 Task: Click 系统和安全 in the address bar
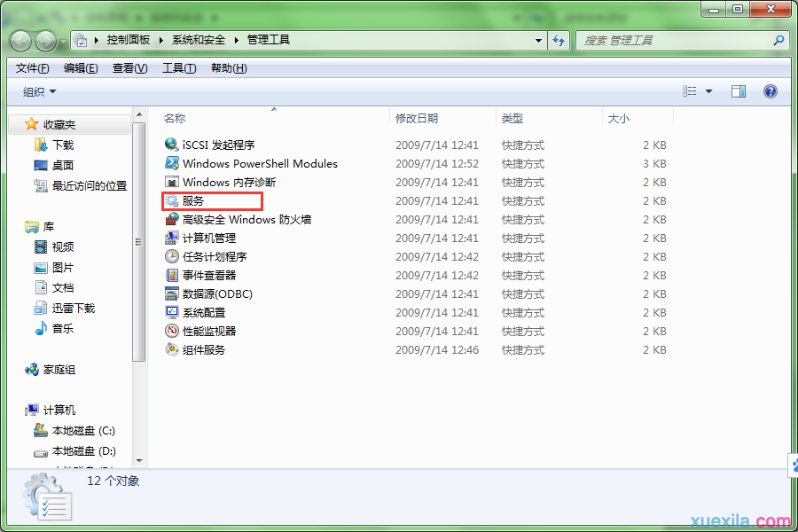tap(199, 40)
